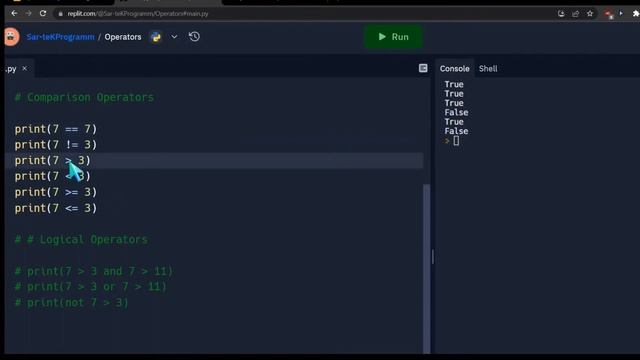The image size is (640, 360).
Task: Click the share page icon in the address bar
Action: [576, 14]
